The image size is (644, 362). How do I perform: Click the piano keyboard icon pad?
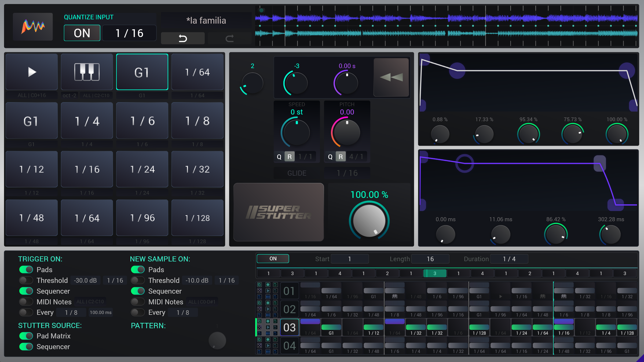[87, 72]
